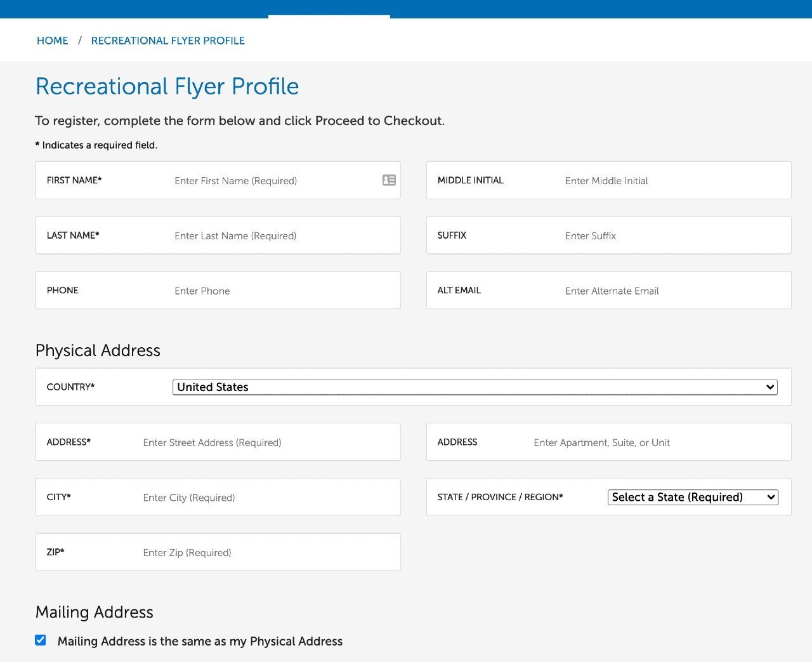This screenshot has height=662, width=812.
Task: Click the active white tab in top bar
Action: 329,16
